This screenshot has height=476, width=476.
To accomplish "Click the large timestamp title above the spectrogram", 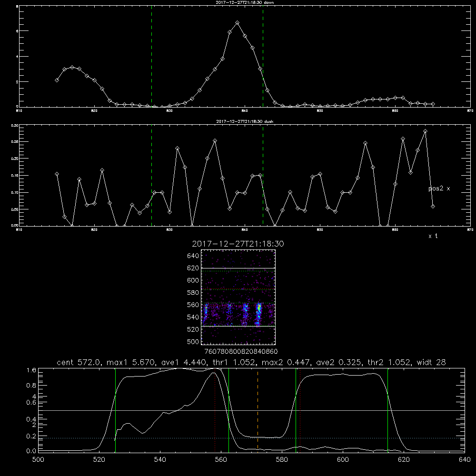I will pos(238,244).
